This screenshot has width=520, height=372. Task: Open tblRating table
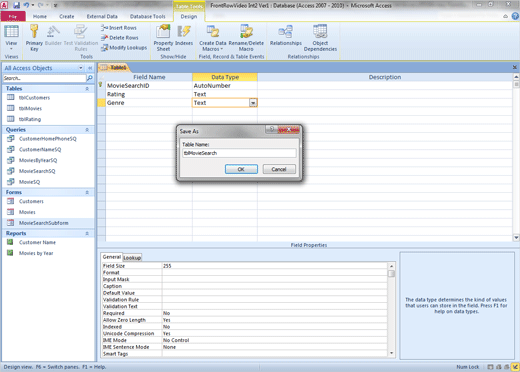[30, 119]
